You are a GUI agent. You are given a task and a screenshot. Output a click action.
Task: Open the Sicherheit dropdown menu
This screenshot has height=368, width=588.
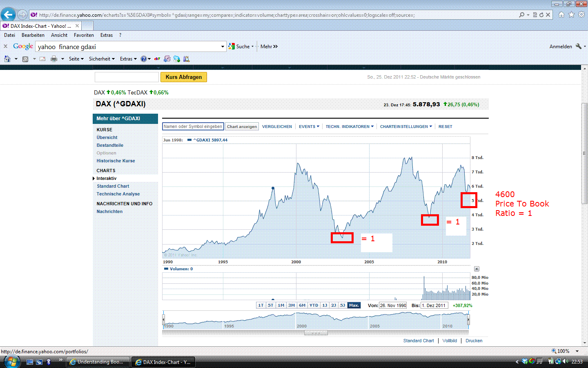point(102,59)
